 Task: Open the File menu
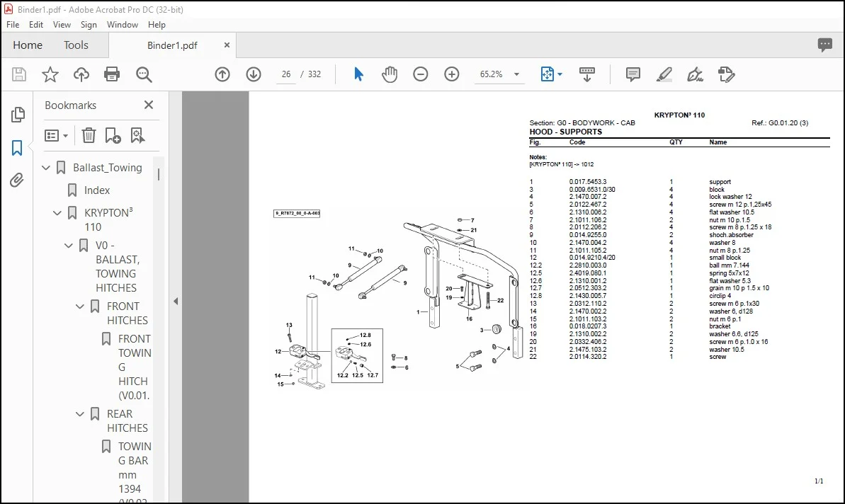click(x=13, y=25)
